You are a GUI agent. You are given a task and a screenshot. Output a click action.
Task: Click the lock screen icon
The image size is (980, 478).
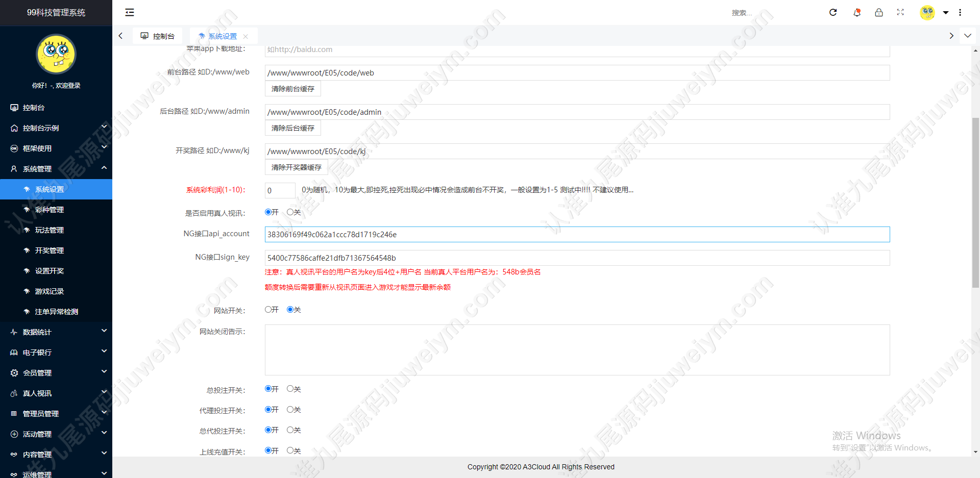click(x=879, y=12)
